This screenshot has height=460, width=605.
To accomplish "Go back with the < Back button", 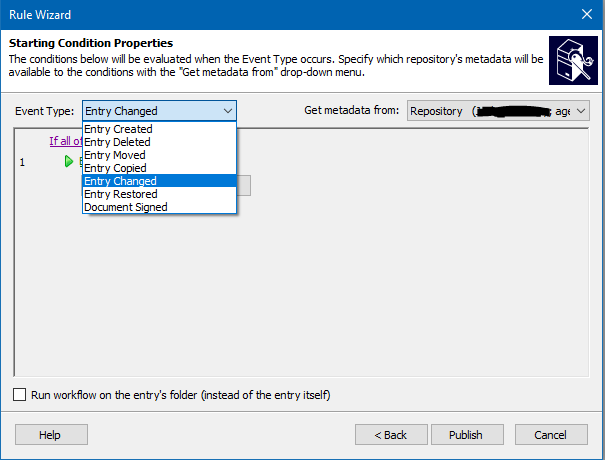I will (x=391, y=435).
